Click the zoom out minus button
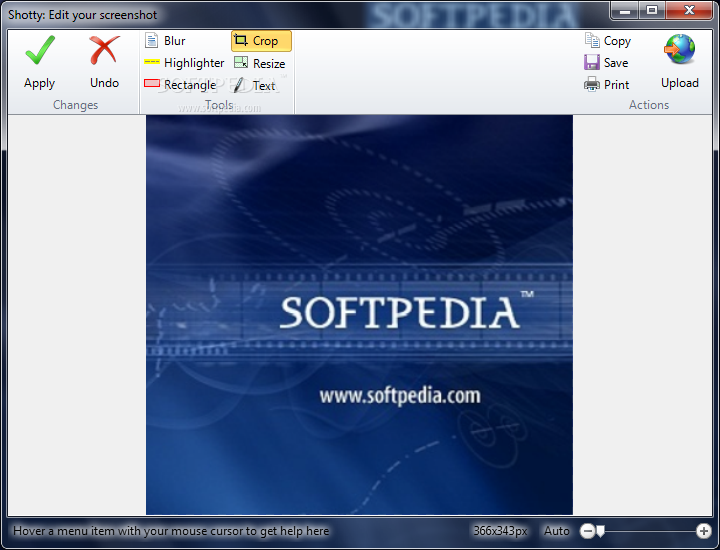Viewport: 720px width, 550px height. [x=587, y=531]
